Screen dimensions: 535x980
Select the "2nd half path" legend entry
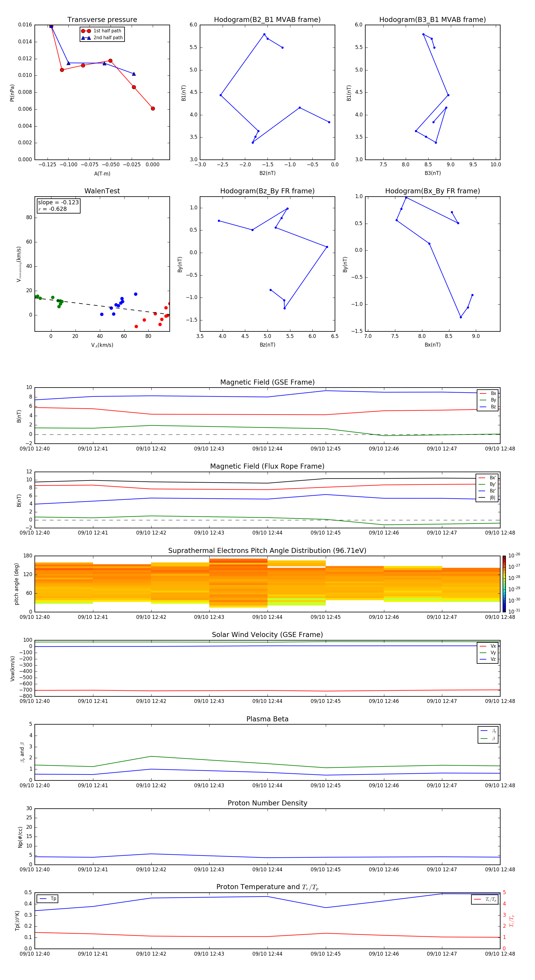(x=102, y=38)
